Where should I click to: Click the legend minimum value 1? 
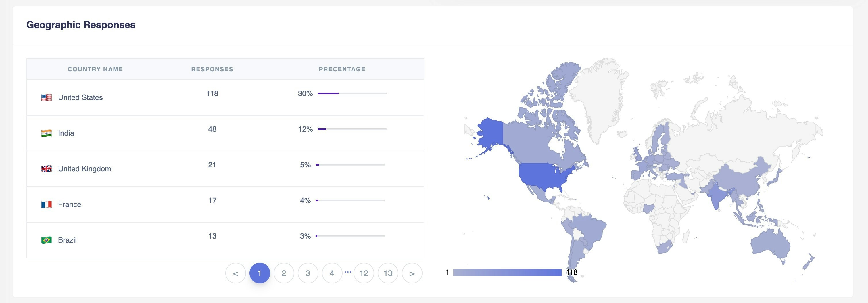447,272
